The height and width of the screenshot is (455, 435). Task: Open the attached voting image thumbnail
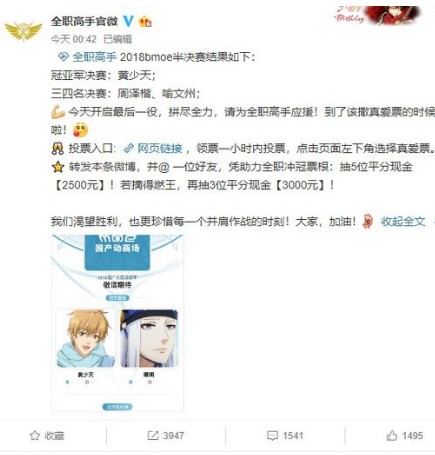(117, 323)
